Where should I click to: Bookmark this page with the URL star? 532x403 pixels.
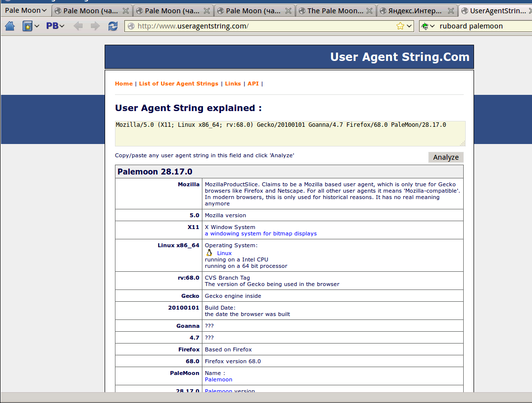click(400, 26)
